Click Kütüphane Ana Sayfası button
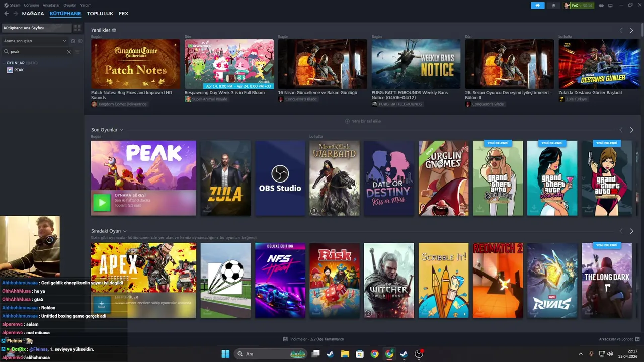The width and height of the screenshot is (644, 362). click(x=37, y=28)
